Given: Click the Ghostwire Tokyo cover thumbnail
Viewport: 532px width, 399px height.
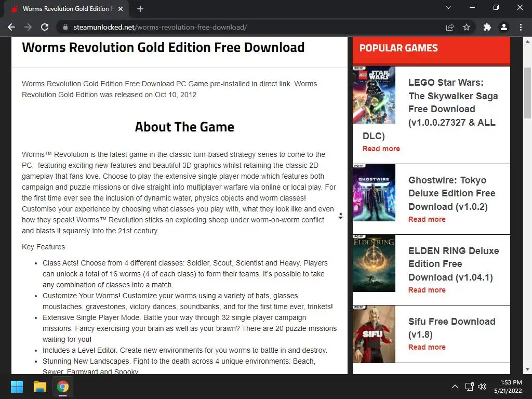Looking at the screenshot, I should coord(374,193).
